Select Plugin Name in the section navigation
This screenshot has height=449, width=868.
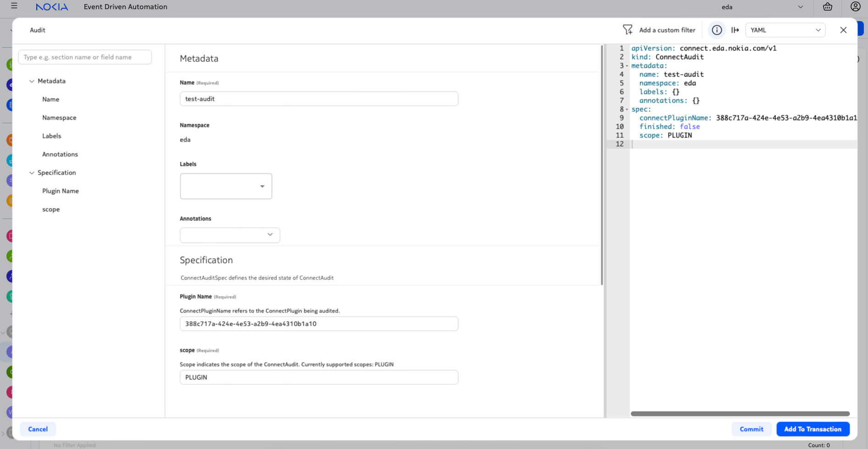60,191
